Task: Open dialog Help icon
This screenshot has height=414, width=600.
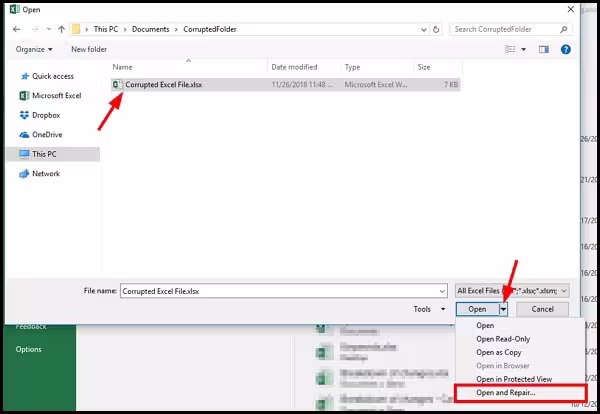Action: tap(566, 49)
